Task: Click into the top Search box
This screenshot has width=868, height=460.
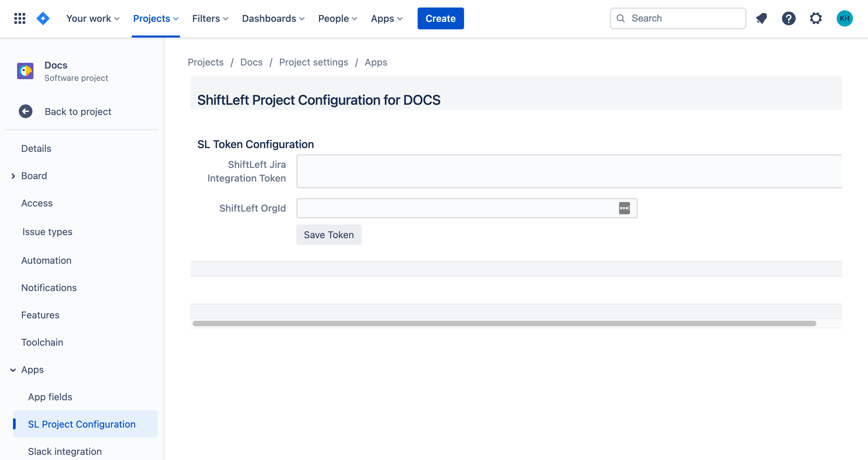Action: 678,18
